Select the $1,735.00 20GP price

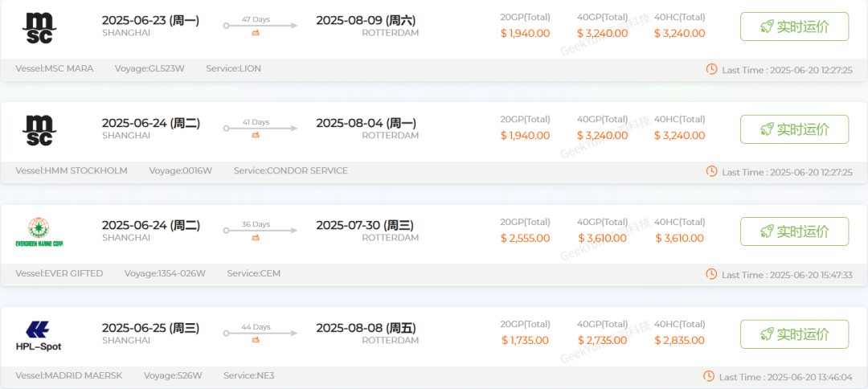click(x=526, y=340)
